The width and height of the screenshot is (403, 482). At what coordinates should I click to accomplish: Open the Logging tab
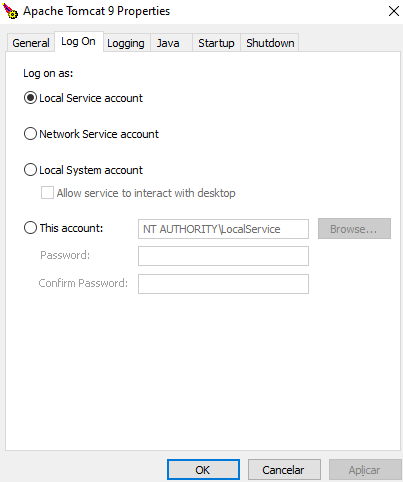tap(126, 43)
